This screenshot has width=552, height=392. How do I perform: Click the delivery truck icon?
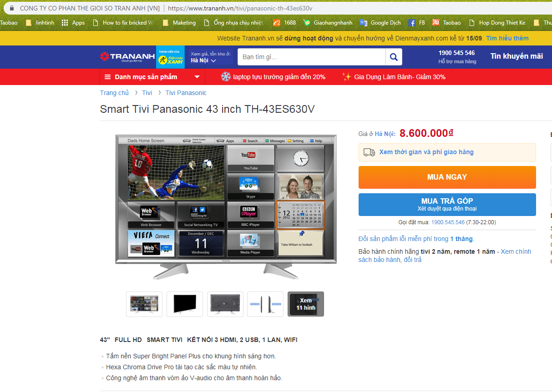370,152
